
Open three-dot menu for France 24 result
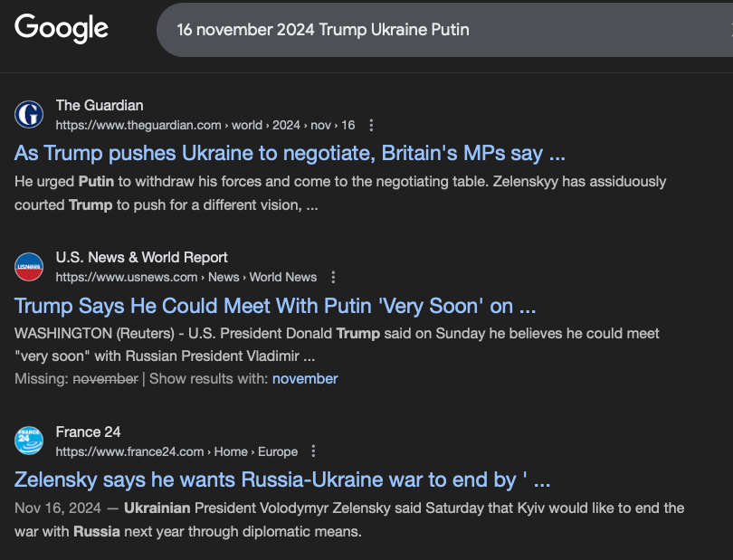(313, 451)
